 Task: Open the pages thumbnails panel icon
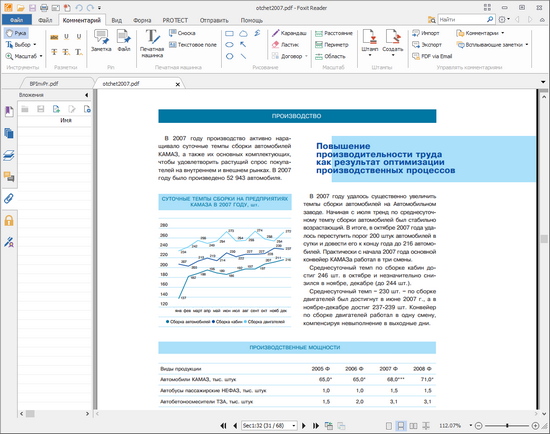pyautogui.click(x=9, y=133)
